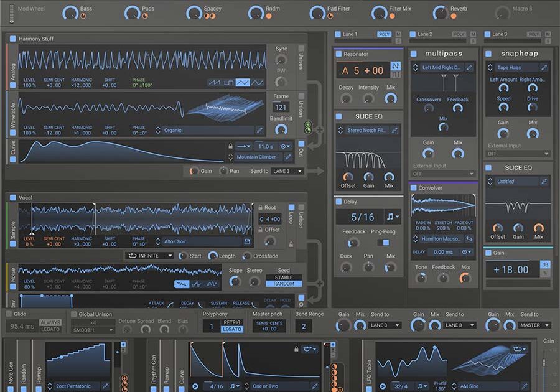Viewport: 560px width, 392px height.
Task: Click the Glide time 95.4 ms field
Action: coord(22,326)
